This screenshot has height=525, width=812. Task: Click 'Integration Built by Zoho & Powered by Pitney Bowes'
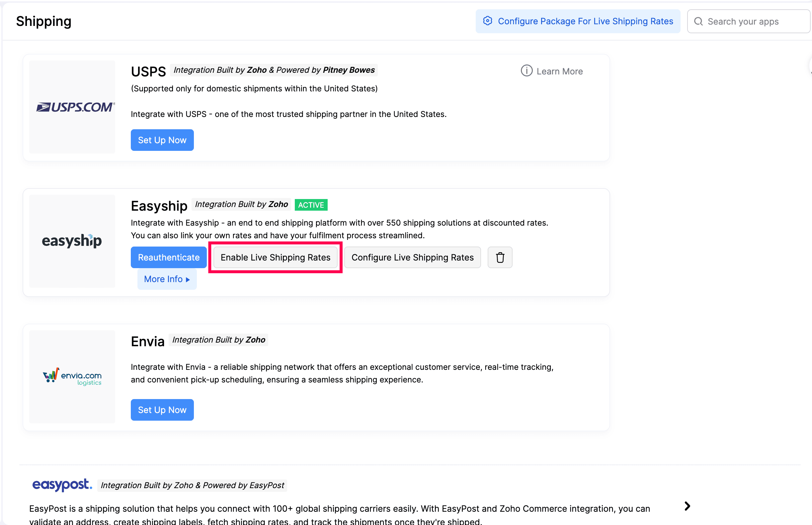(x=274, y=70)
